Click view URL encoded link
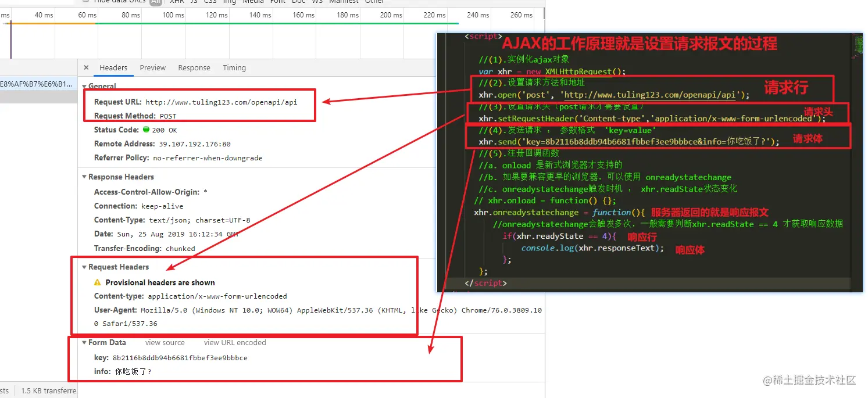This screenshot has height=398, width=868. (235, 343)
